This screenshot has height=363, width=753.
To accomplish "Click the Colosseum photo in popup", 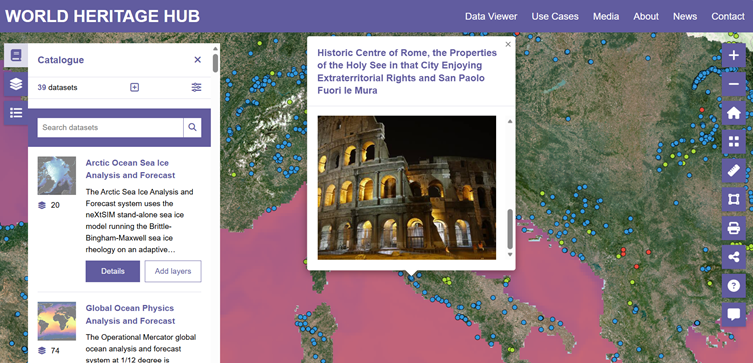I will [407, 187].
